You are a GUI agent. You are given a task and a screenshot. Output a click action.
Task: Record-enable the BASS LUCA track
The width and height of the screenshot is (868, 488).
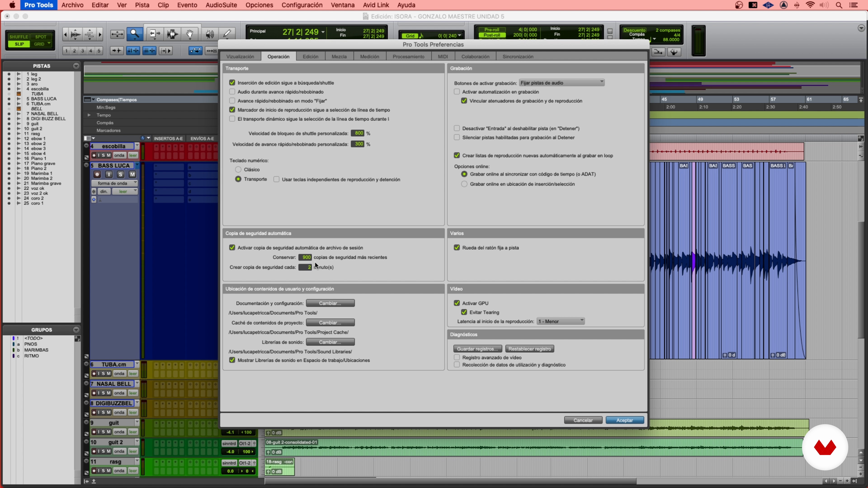(x=97, y=174)
